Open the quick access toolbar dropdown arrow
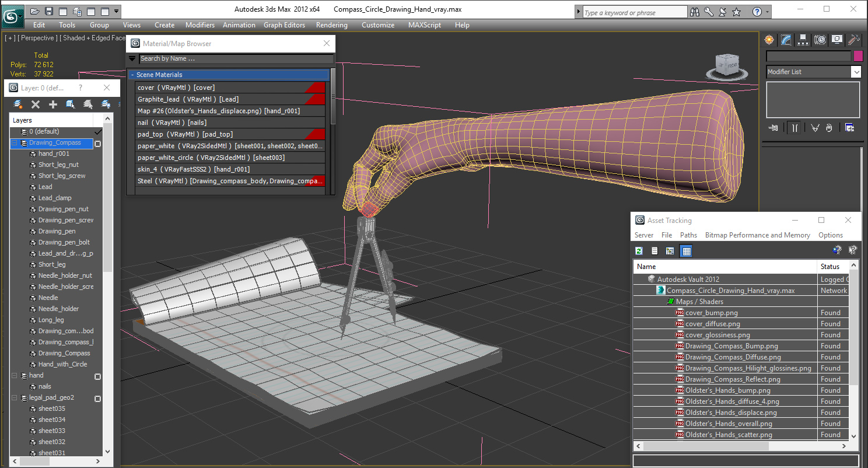868x468 pixels. point(117,11)
